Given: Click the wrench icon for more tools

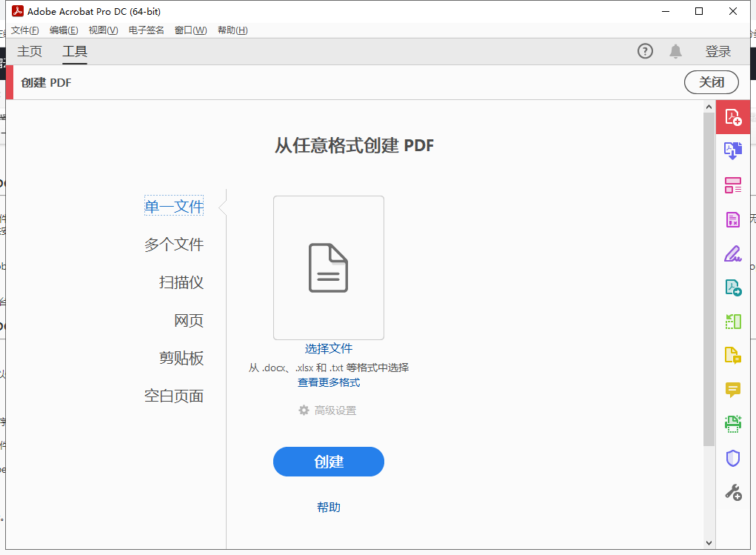Looking at the screenshot, I should (732, 491).
